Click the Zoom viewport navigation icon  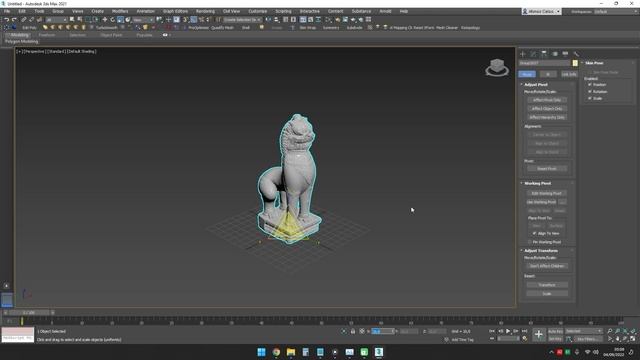click(x=609, y=331)
